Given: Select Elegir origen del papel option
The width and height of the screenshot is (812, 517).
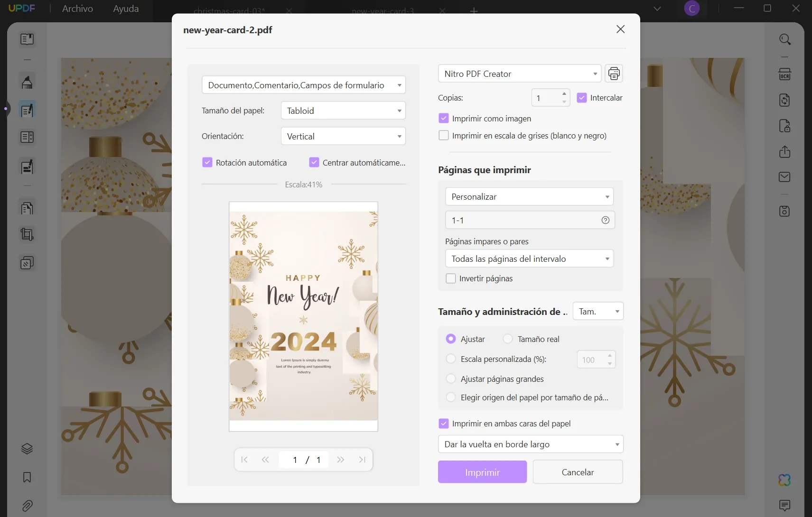Looking at the screenshot, I should tap(451, 397).
